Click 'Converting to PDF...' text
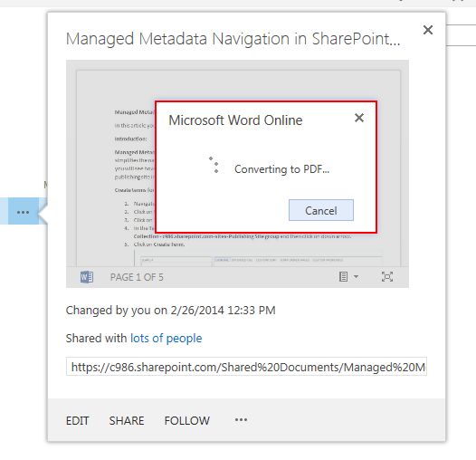Image resolution: width=476 pixels, height=460 pixels. 281,169
